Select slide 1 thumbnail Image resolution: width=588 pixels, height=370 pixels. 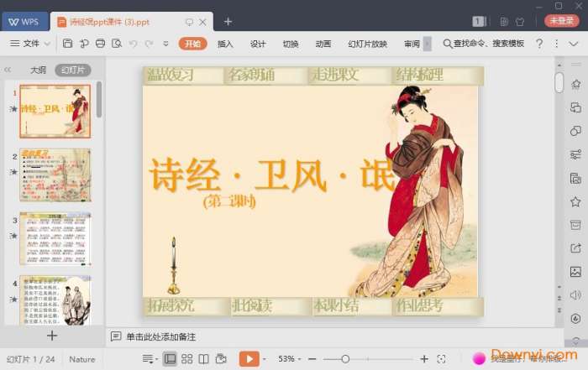55,112
